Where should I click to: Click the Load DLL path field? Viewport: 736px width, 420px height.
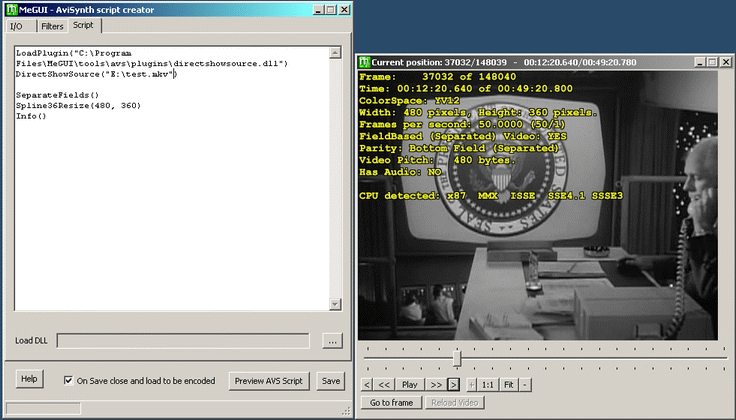183,341
